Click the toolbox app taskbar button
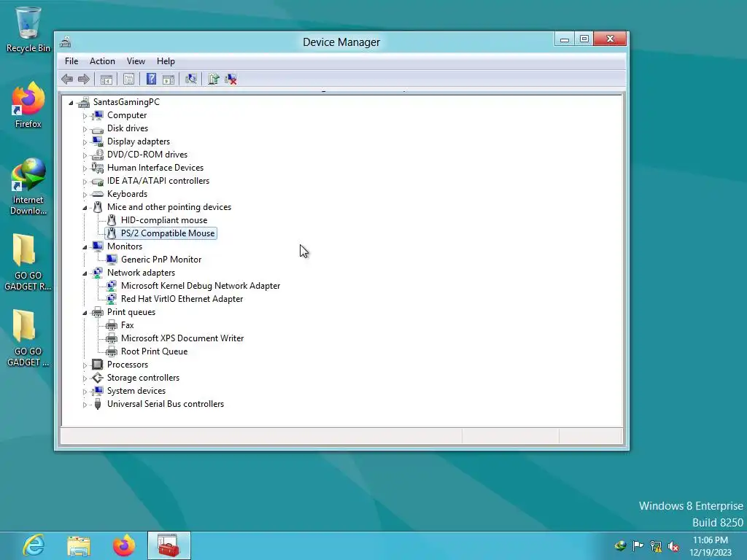 (x=169, y=545)
